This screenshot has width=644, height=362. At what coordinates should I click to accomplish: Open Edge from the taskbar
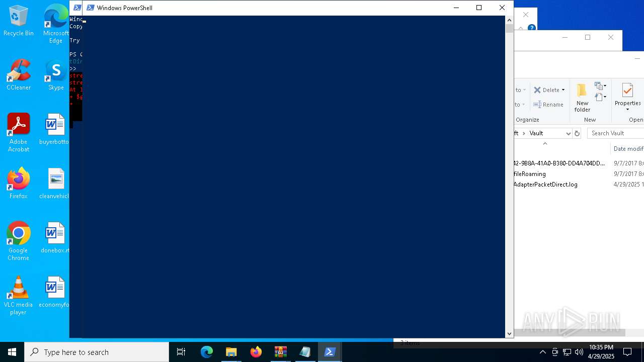[207, 352]
